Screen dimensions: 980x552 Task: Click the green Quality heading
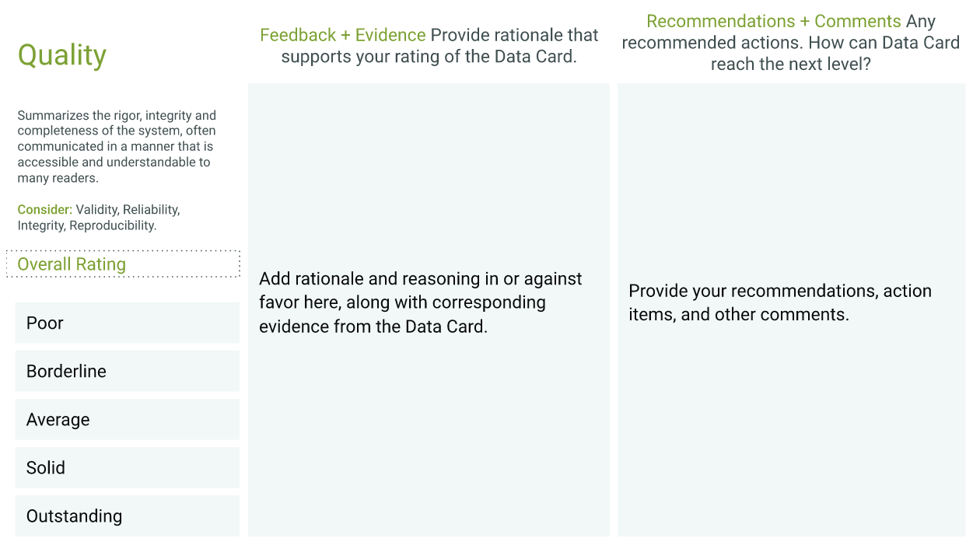click(x=62, y=55)
